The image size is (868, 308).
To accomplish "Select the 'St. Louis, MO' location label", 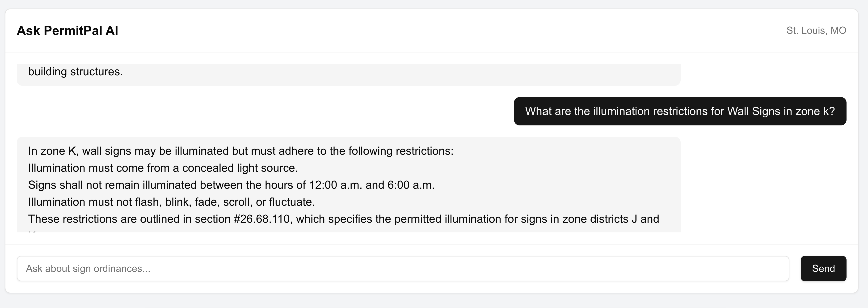I will click(x=816, y=31).
